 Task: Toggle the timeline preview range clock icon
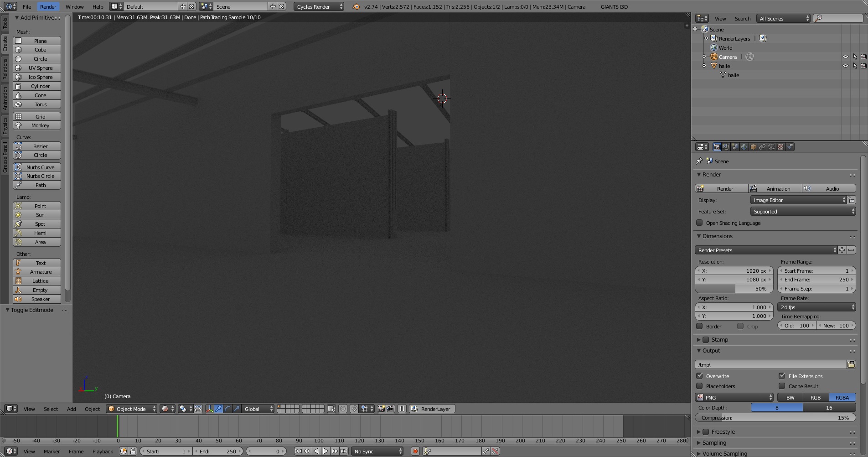[124, 451]
